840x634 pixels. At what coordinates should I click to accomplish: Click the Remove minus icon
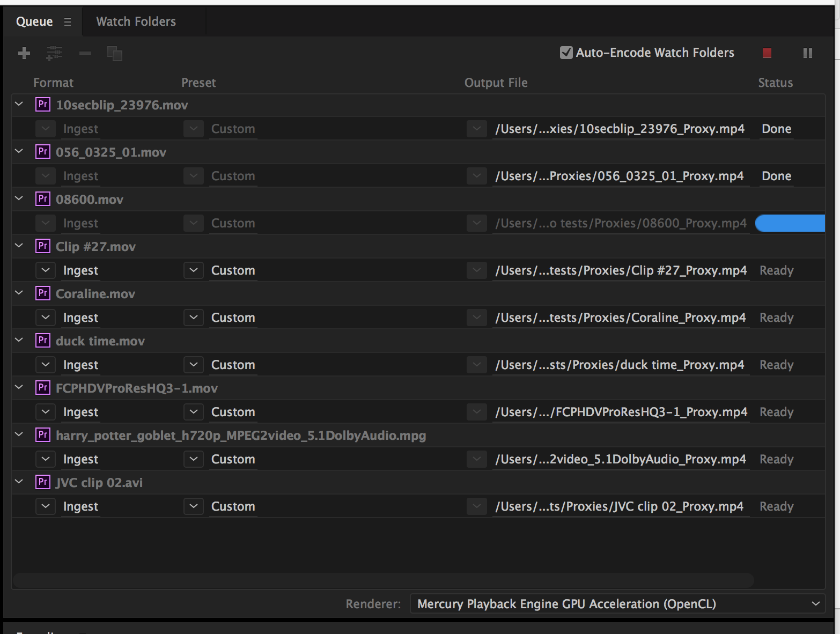tap(85, 53)
